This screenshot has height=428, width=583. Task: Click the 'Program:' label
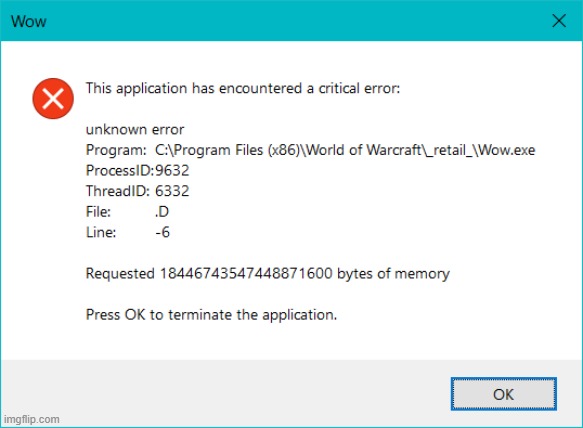click(x=116, y=151)
